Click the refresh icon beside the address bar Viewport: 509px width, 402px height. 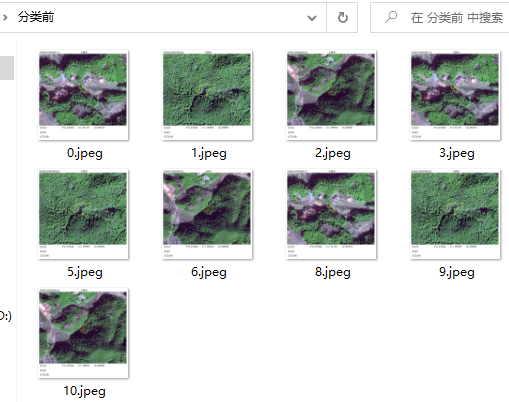[x=342, y=17]
